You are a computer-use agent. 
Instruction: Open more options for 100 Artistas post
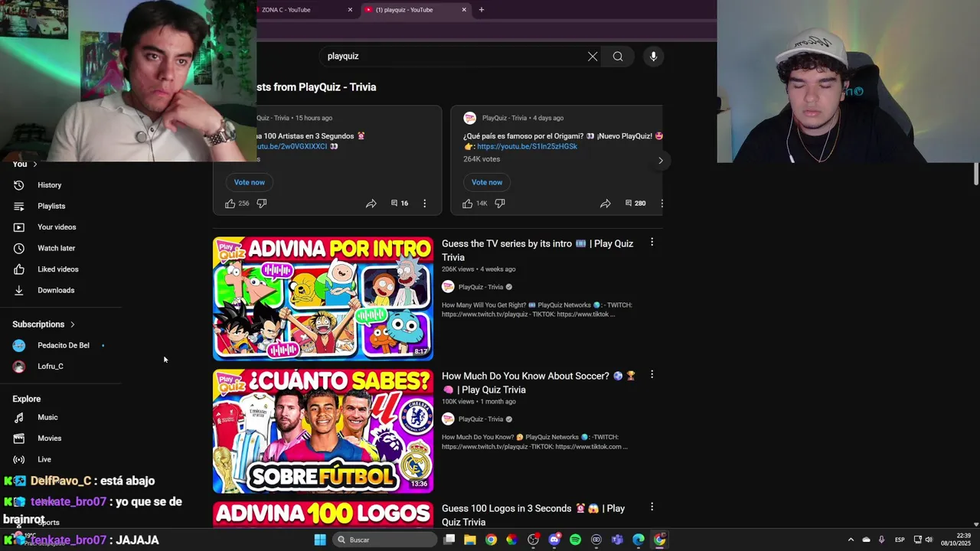[424, 204]
